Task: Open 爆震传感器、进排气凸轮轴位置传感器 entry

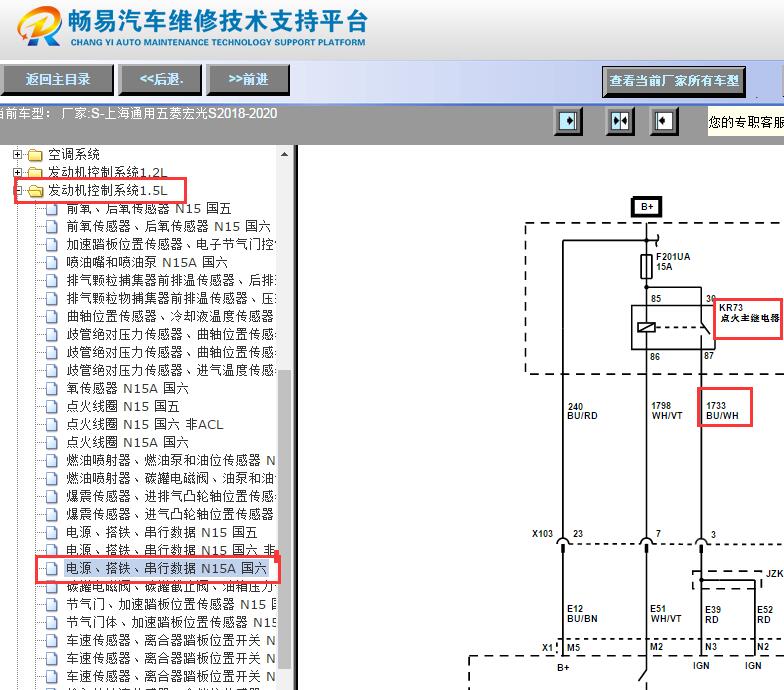Action: coord(170,496)
